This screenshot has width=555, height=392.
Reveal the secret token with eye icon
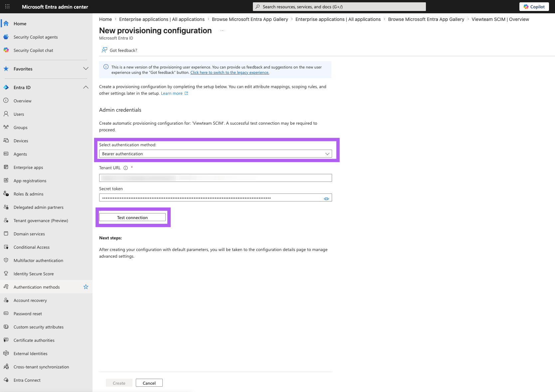point(326,198)
